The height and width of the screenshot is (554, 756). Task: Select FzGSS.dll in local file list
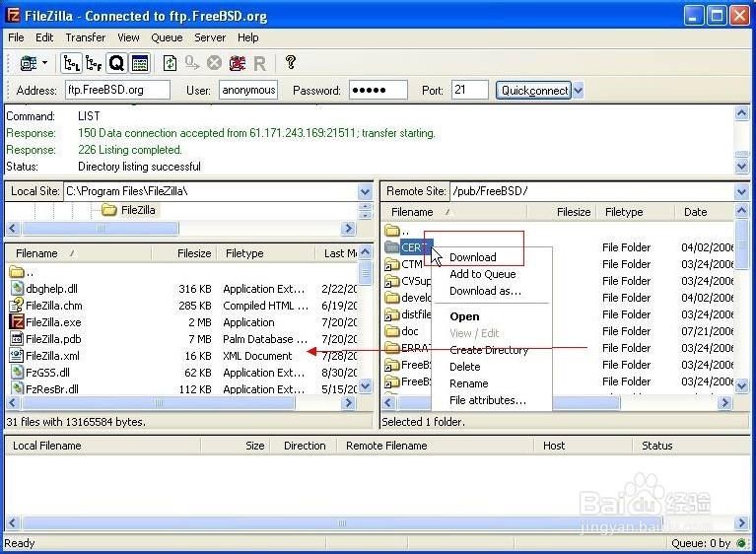[x=47, y=373]
